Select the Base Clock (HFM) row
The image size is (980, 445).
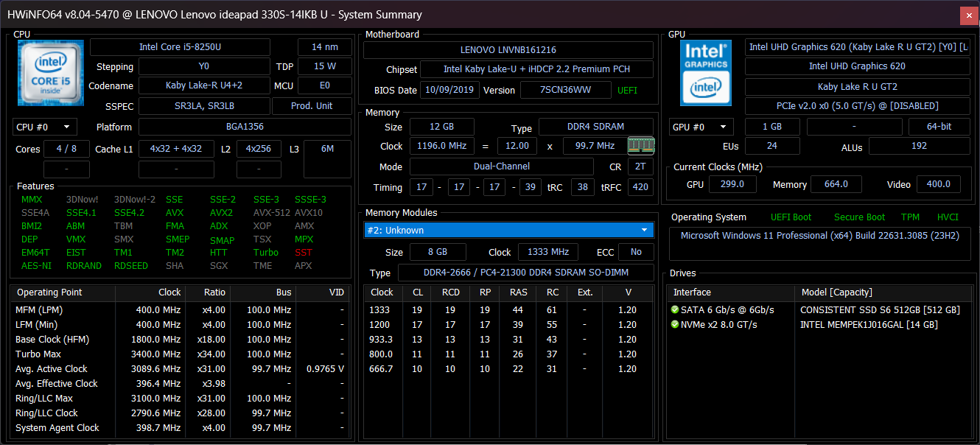pyautogui.click(x=181, y=340)
